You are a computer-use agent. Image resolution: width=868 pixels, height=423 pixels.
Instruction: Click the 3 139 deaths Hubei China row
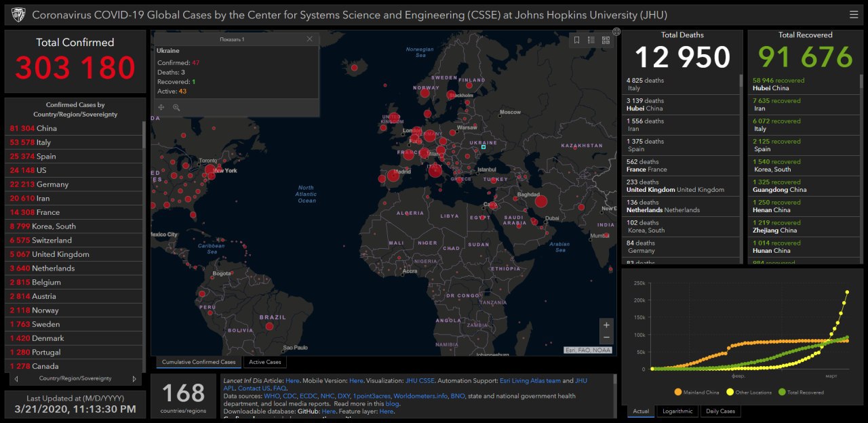(682, 104)
